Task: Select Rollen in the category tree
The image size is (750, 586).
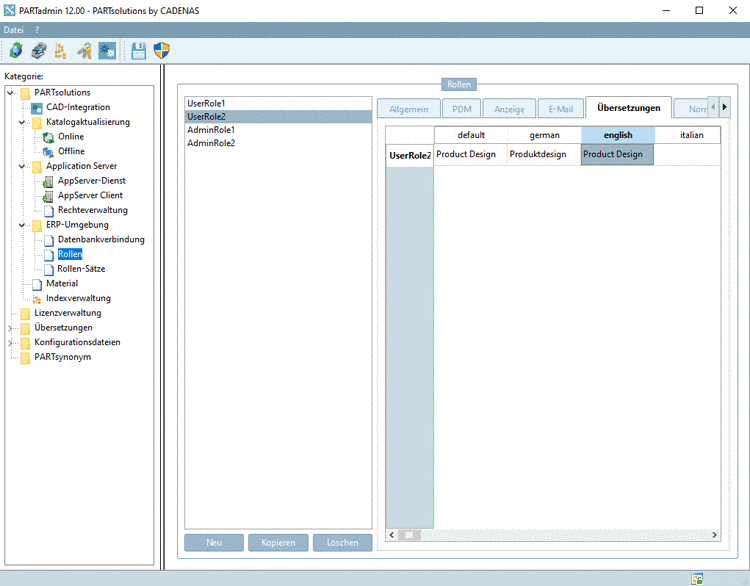Action: click(x=70, y=254)
